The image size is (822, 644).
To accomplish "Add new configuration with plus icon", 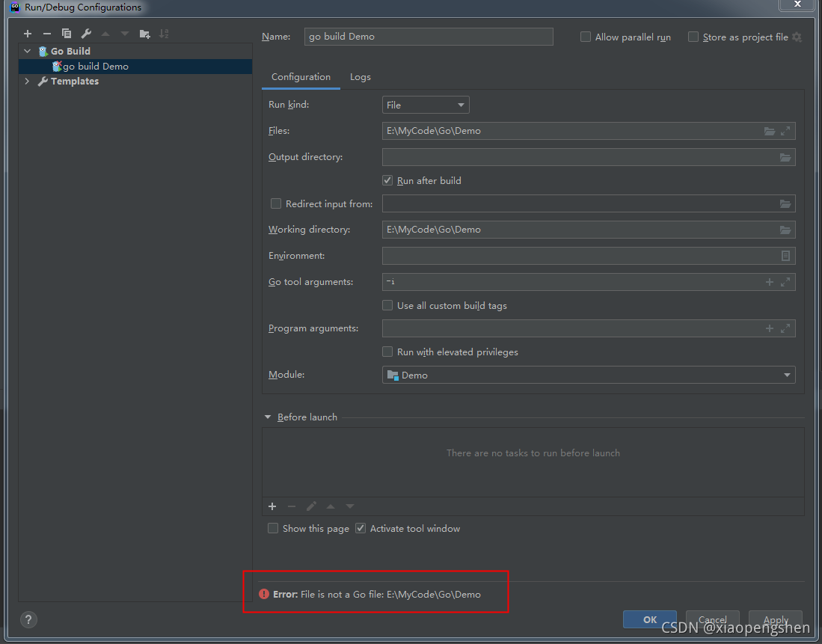I will pos(28,34).
